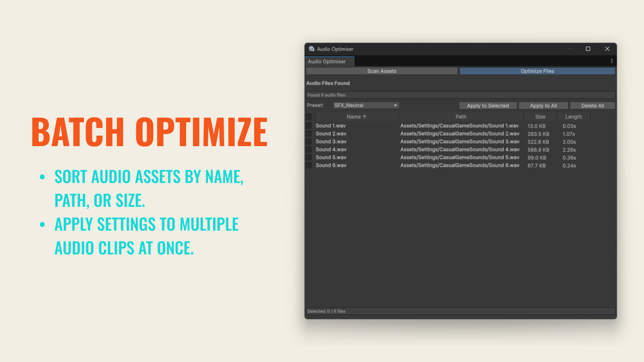Click the Optimize Files button
The width and height of the screenshot is (644, 362).
click(537, 71)
